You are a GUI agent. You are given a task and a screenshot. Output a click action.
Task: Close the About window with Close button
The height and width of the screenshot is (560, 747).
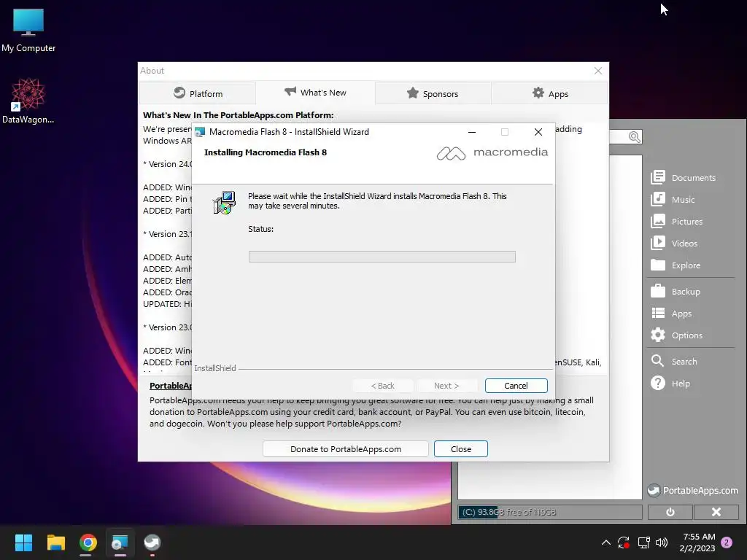(x=461, y=449)
